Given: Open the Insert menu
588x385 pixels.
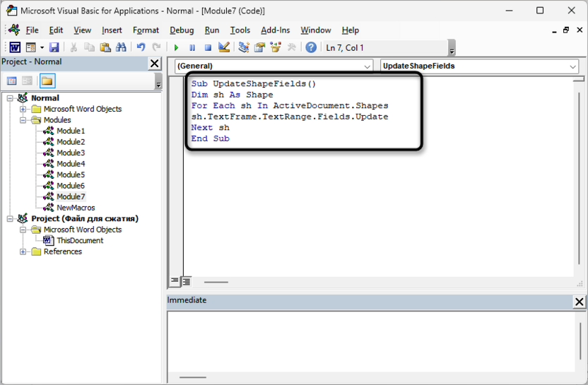Looking at the screenshot, I should point(112,30).
